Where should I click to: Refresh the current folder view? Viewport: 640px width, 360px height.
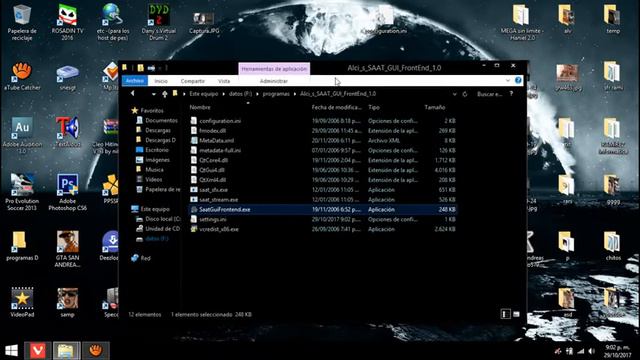[x=464, y=94]
